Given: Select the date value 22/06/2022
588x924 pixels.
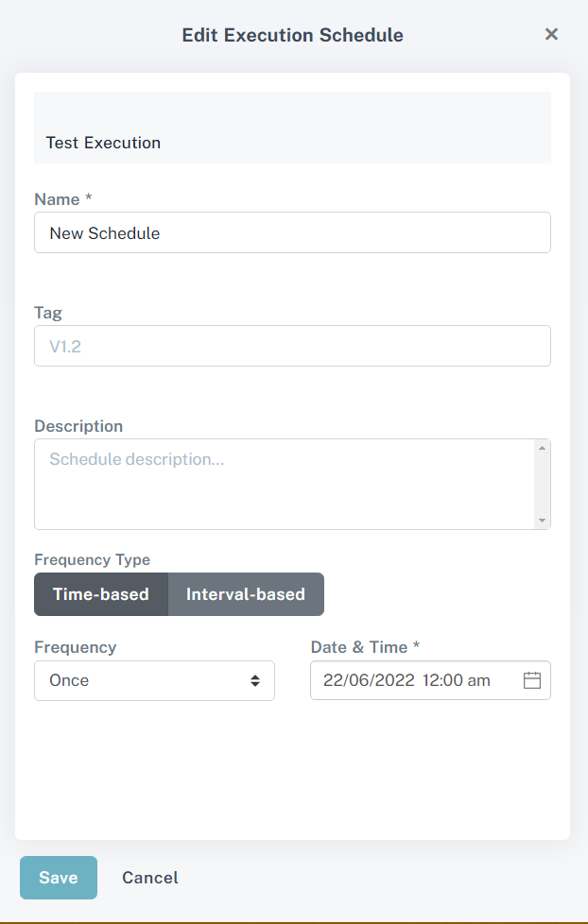Looking at the screenshot, I should pos(369,680).
